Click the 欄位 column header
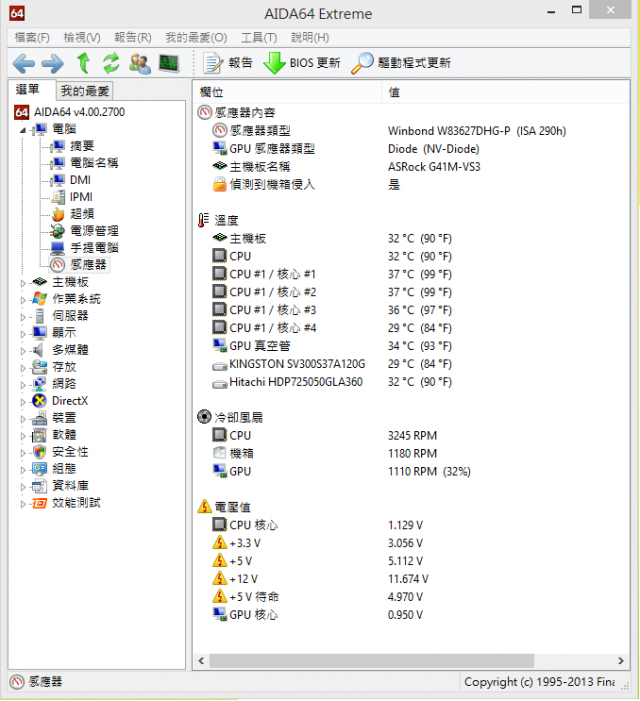The width and height of the screenshot is (640, 701). 287,92
